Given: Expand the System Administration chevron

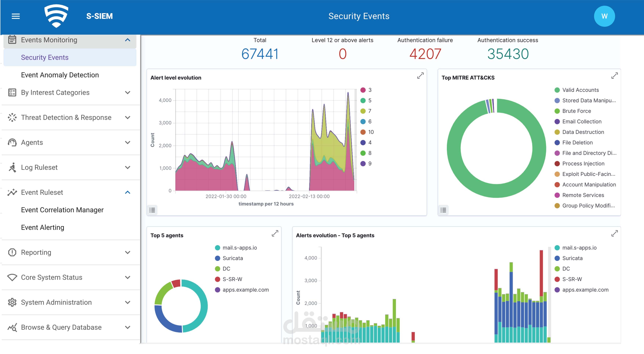Looking at the screenshot, I should [128, 302].
